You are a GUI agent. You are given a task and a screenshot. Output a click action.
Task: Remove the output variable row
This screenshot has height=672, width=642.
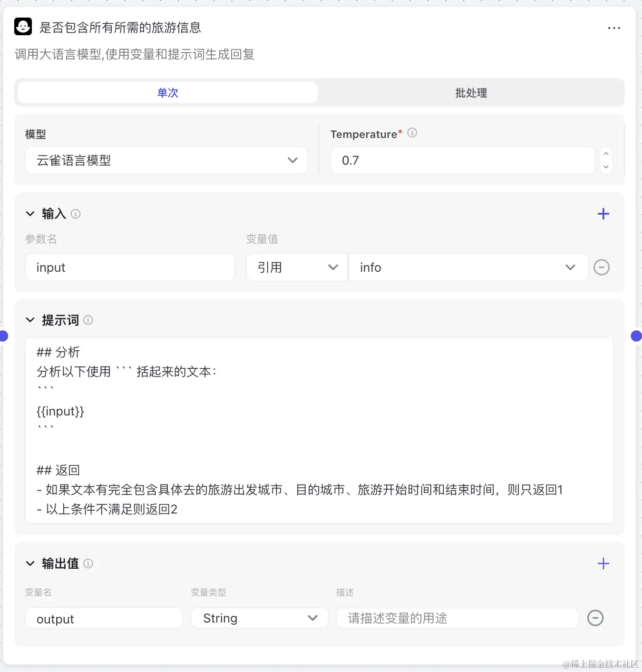pyautogui.click(x=595, y=618)
